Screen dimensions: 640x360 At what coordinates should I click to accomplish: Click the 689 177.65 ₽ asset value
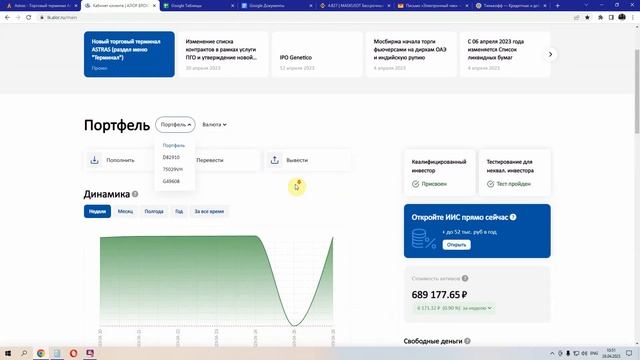[439, 294]
